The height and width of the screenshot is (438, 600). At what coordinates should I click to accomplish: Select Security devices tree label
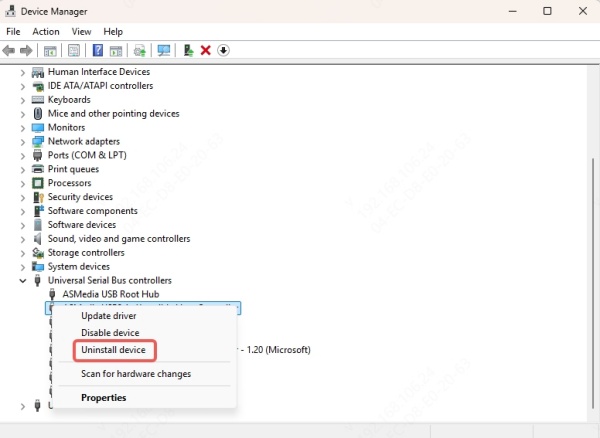(x=80, y=197)
